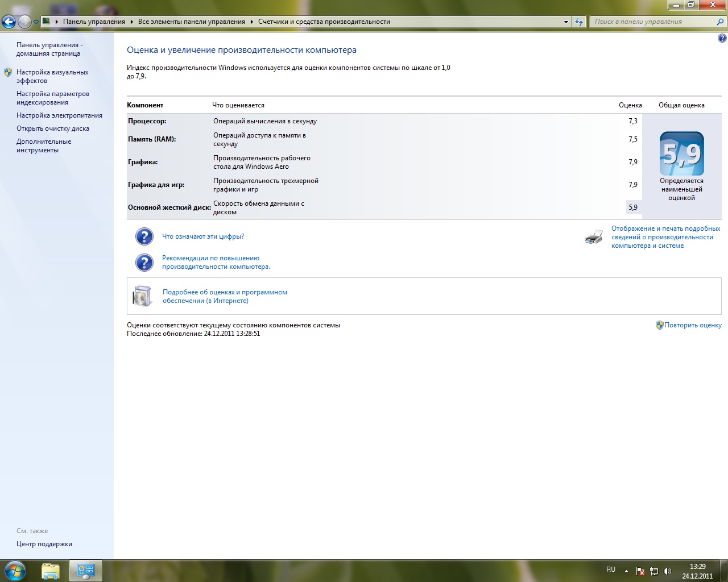Click software box icon beside Подробнее об оценках
The width and height of the screenshot is (728, 582).
click(x=143, y=296)
